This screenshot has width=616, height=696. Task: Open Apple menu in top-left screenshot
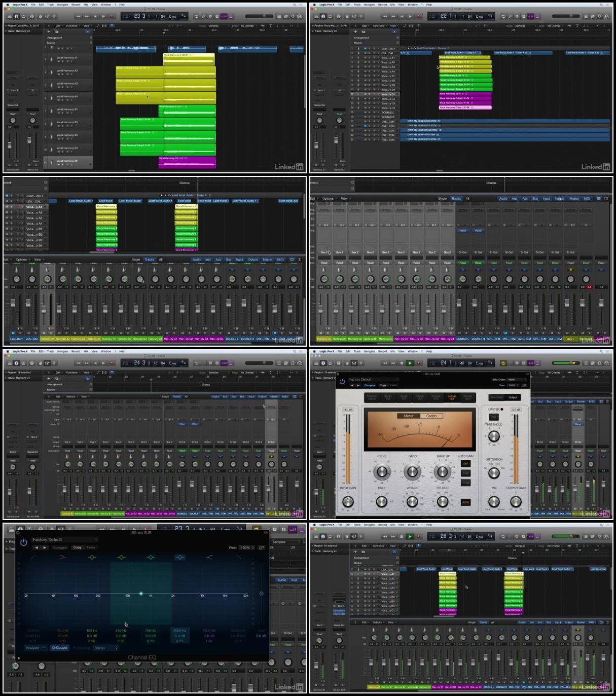click(8, 5)
